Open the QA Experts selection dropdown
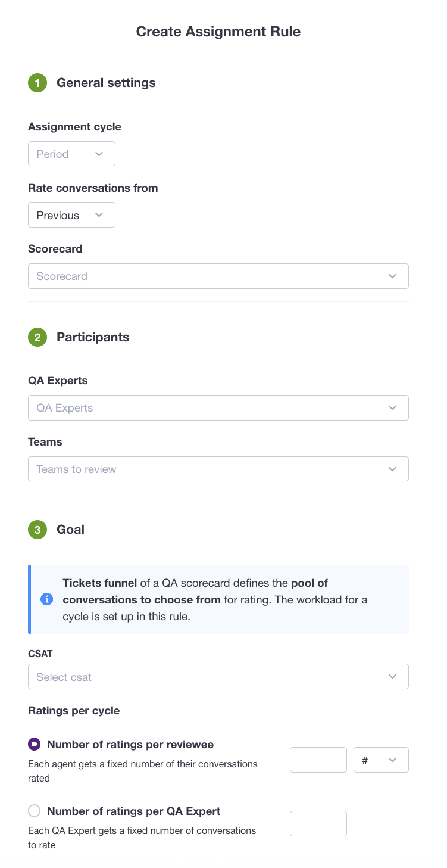The width and height of the screenshot is (447, 868). [218, 408]
